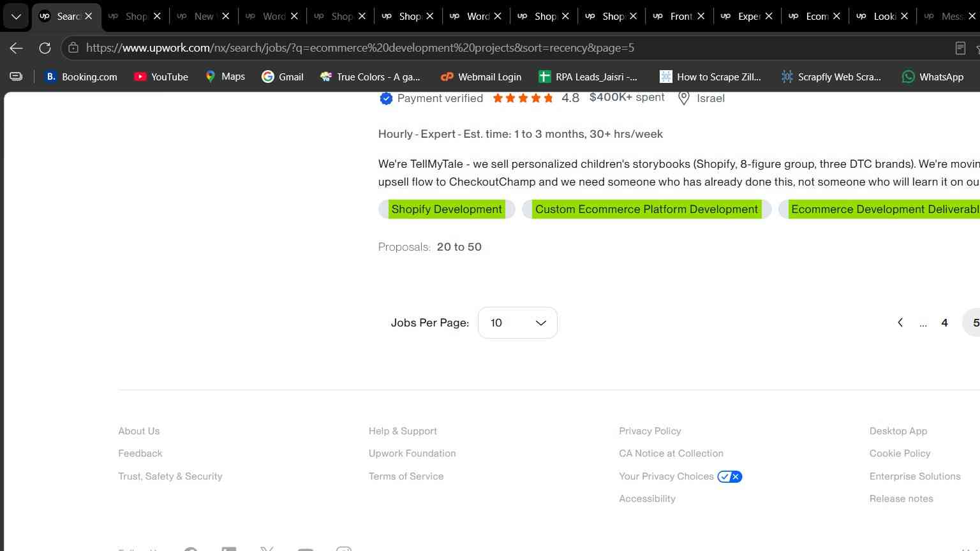
Task: Open the WhatsApp bookmark
Action: [x=932, y=77]
